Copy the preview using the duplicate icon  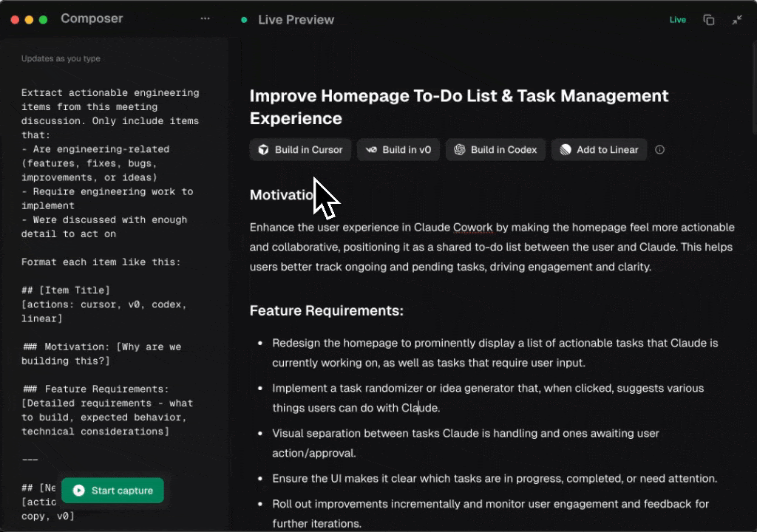[708, 20]
